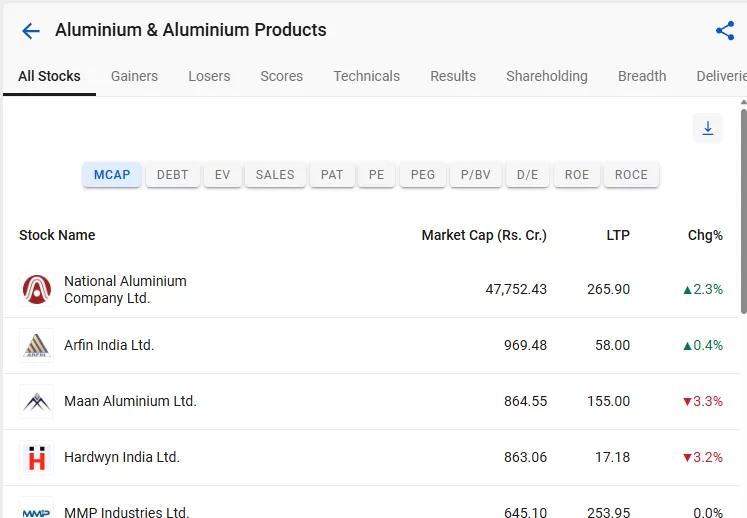Click the 3.3% change value

point(703,401)
